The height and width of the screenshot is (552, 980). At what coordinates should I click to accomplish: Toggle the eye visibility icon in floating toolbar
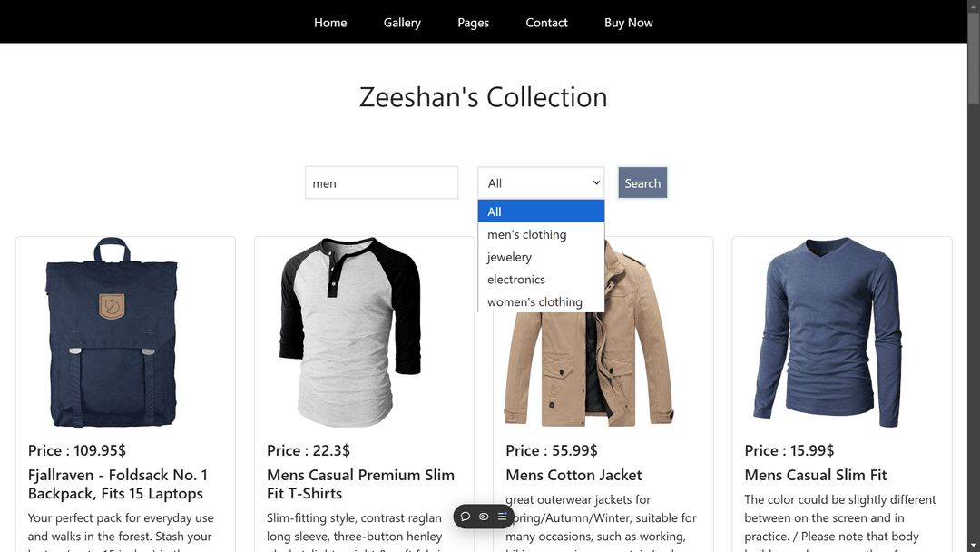pos(484,517)
